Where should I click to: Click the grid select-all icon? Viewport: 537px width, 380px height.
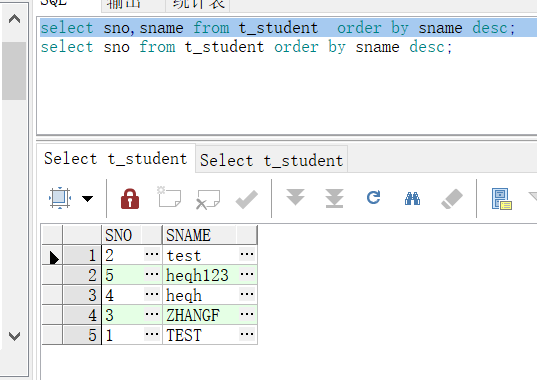coord(60,198)
